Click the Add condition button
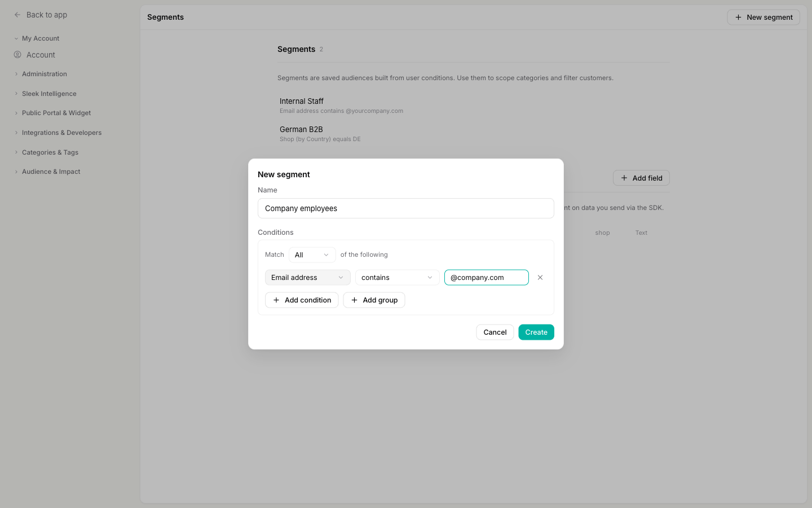 (302, 300)
